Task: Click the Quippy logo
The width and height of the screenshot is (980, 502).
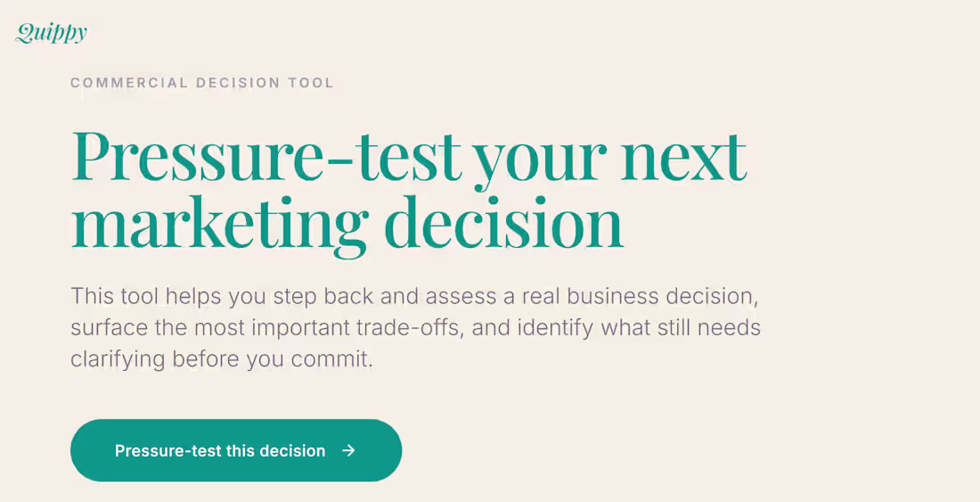Action: (x=52, y=33)
